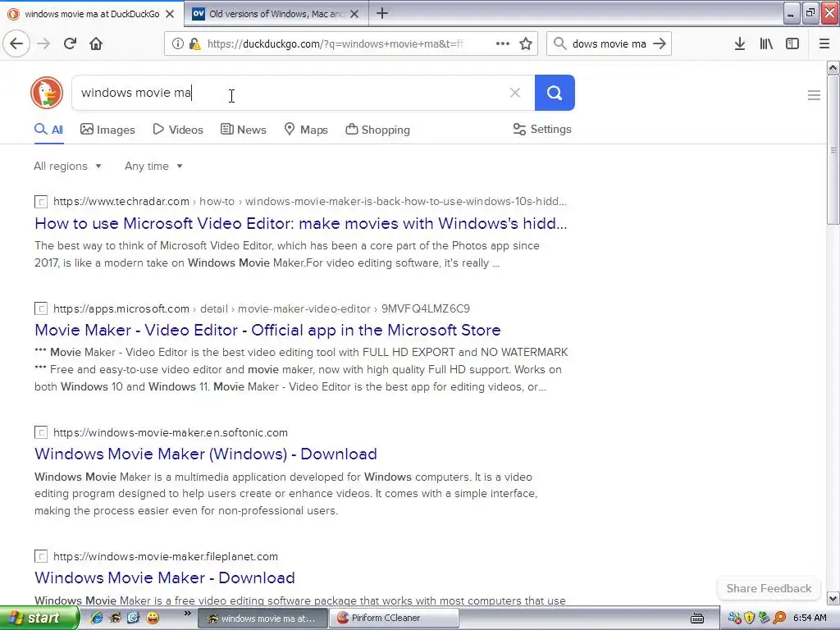Bookmark this page with the star icon

point(526,43)
